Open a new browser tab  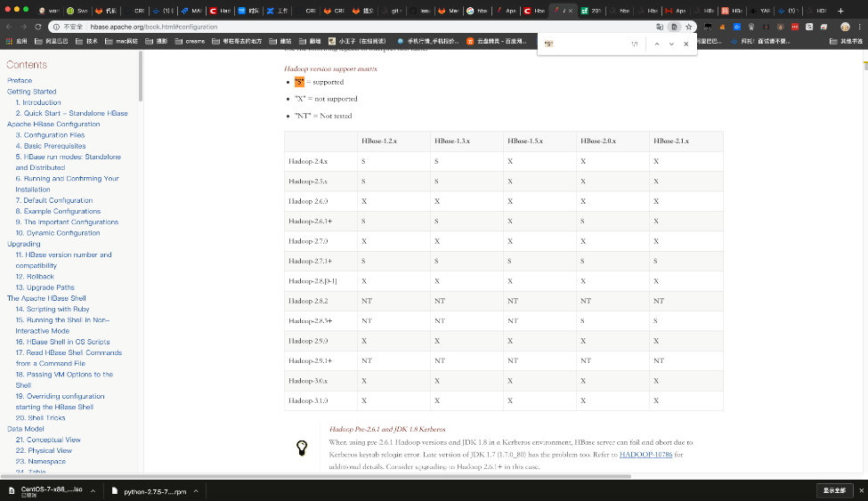pos(840,11)
